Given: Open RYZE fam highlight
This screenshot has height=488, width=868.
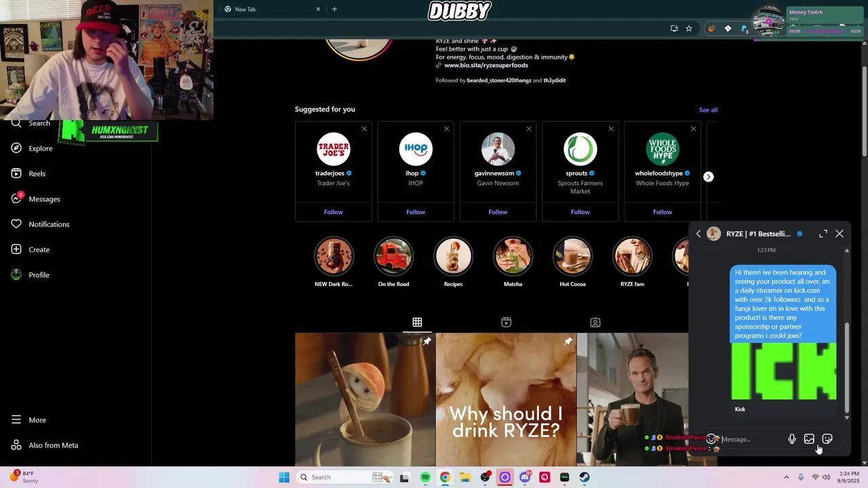Looking at the screenshot, I should pyautogui.click(x=632, y=257).
